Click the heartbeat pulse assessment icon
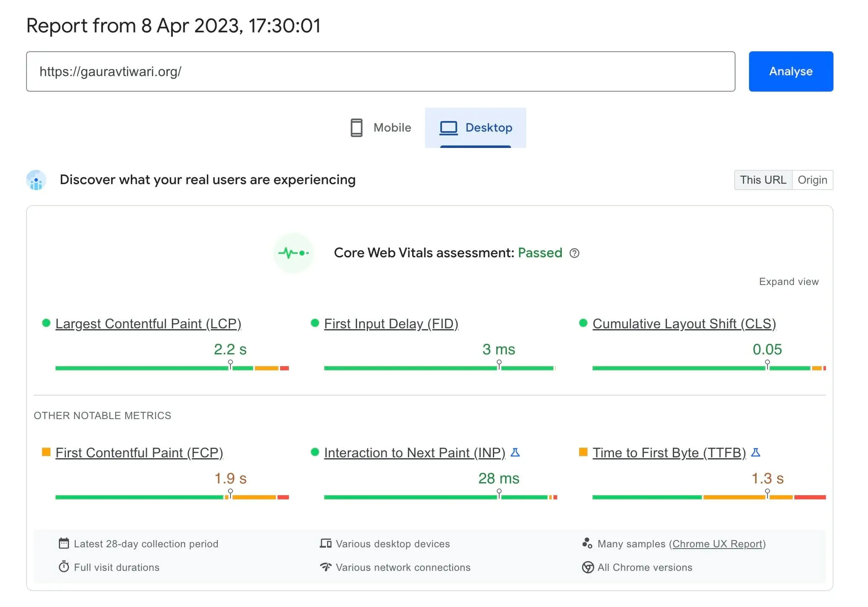This screenshot has width=868, height=607. click(293, 253)
